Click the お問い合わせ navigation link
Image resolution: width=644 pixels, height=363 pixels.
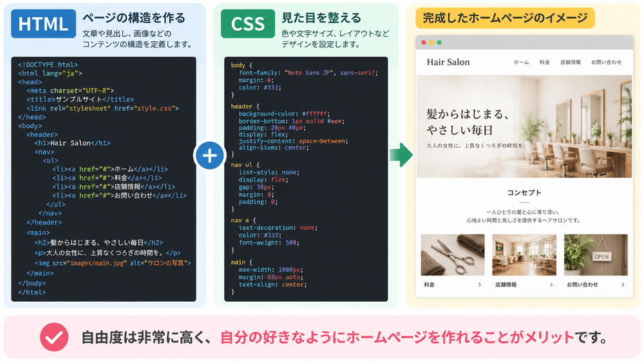click(606, 63)
